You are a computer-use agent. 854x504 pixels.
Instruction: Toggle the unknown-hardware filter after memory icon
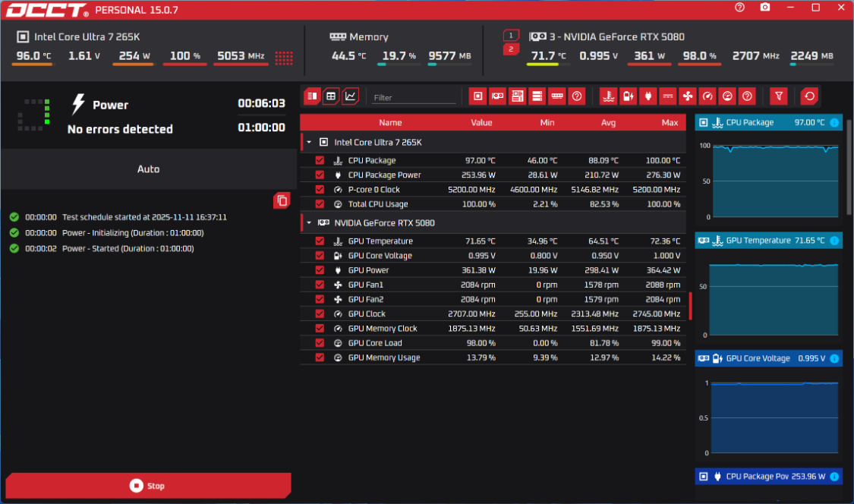(577, 96)
